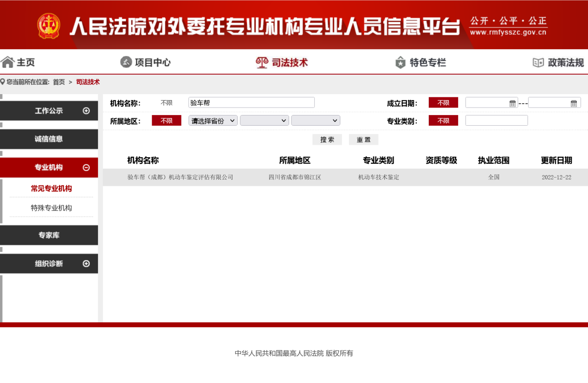Screen dimensions: 588x383
Task: Click the home icon beside 主页
Action: click(7, 62)
